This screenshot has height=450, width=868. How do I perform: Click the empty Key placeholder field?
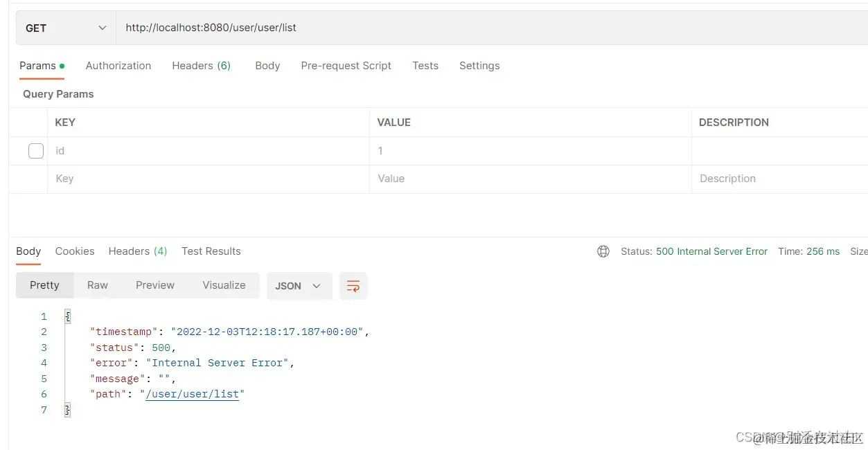click(x=208, y=179)
